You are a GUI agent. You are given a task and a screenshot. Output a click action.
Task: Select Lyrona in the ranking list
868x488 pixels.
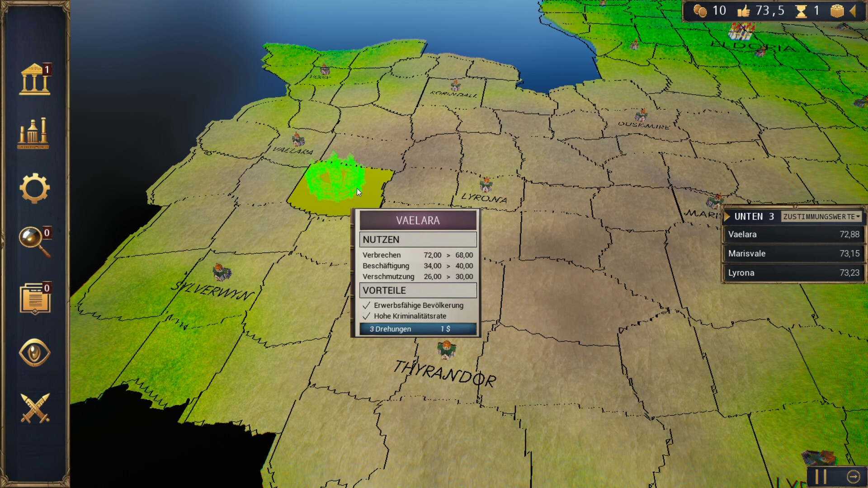[x=793, y=273]
